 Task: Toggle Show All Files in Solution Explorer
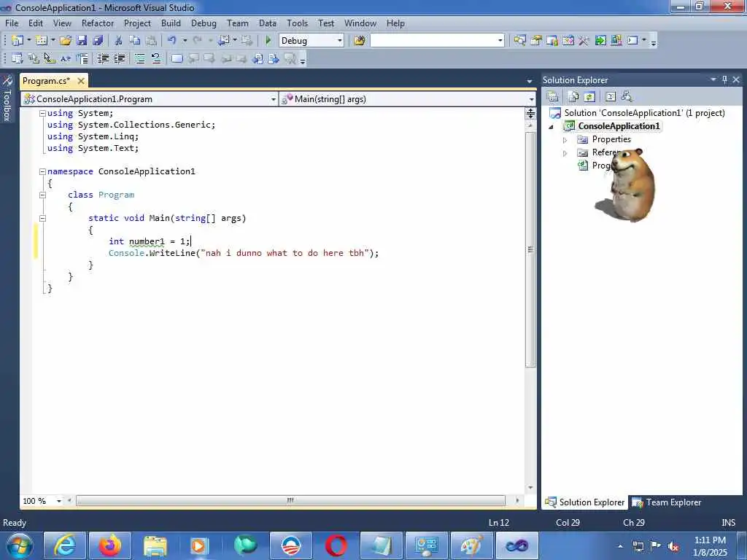pos(573,97)
